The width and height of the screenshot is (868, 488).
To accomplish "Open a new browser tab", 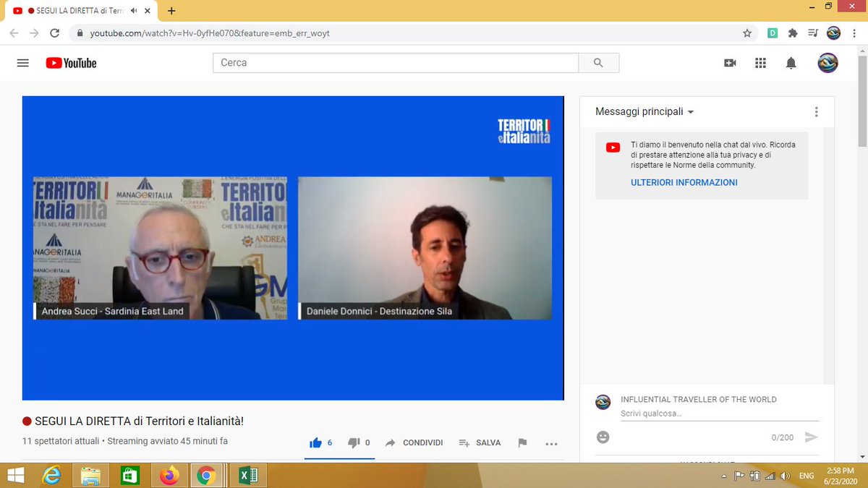I will pyautogui.click(x=171, y=11).
